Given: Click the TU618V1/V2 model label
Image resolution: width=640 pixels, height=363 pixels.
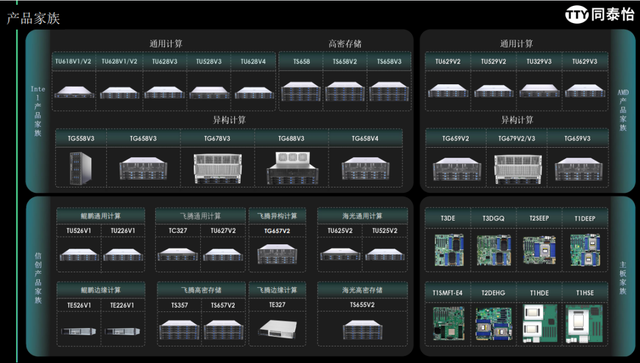Looking at the screenshot, I should pos(73,62).
